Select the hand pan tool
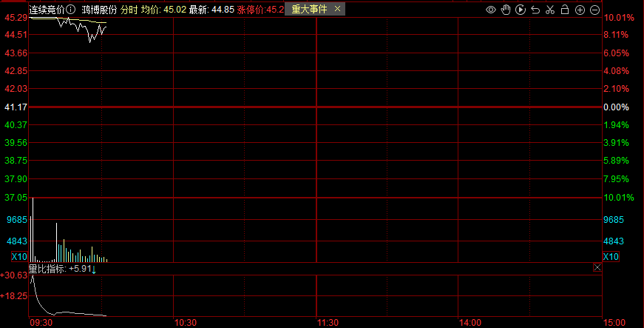This screenshot has width=644, height=328. tap(506, 10)
